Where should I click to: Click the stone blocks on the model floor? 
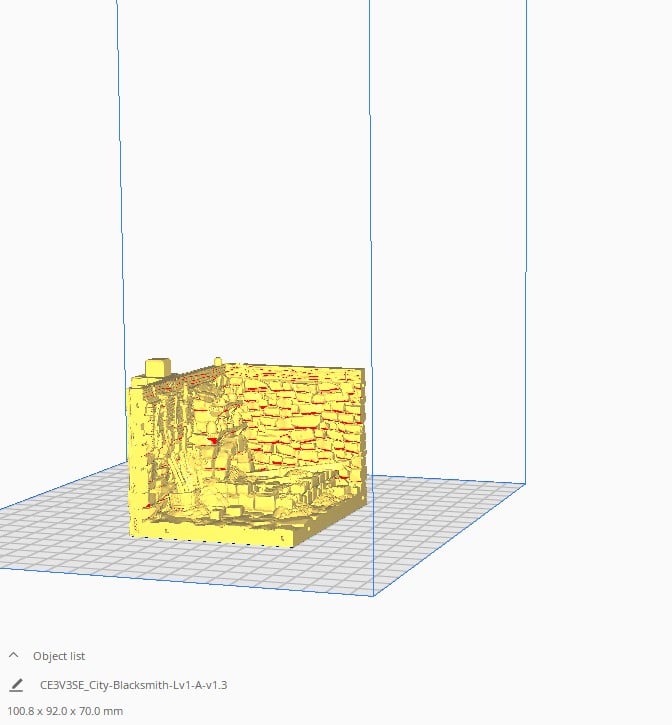click(x=259, y=497)
